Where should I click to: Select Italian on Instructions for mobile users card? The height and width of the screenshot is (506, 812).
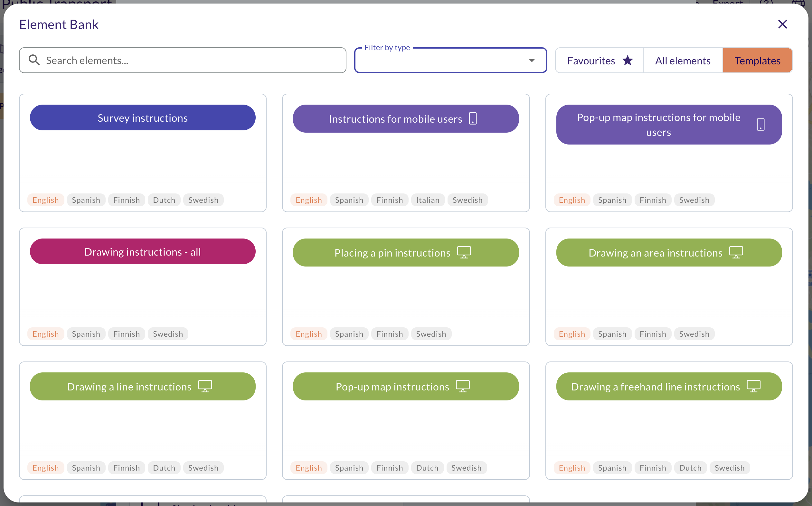point(428,200)
